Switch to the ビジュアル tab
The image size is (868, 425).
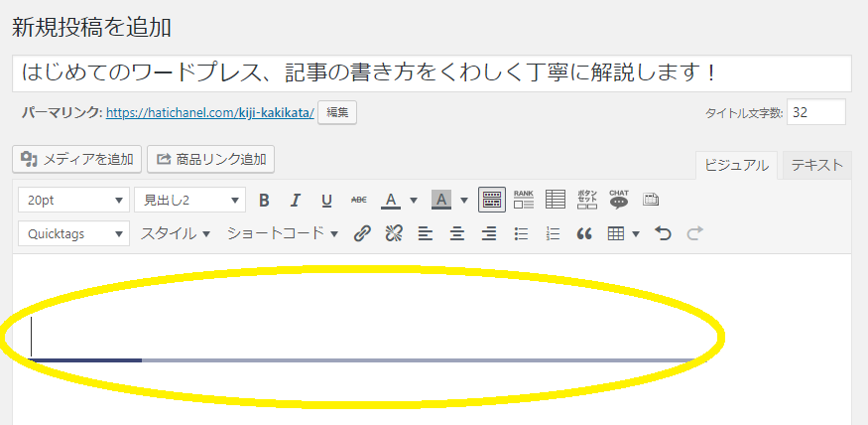(736, 165)
